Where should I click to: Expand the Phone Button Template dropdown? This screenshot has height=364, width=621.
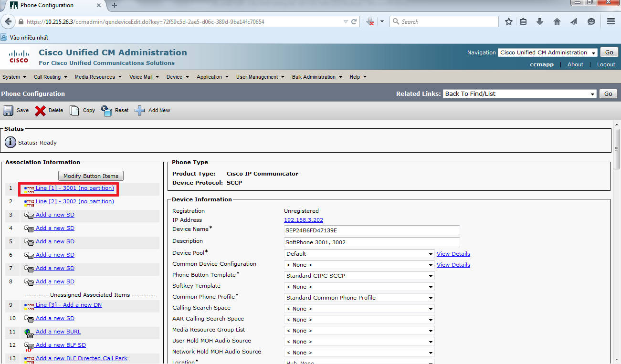coord(359,276)
